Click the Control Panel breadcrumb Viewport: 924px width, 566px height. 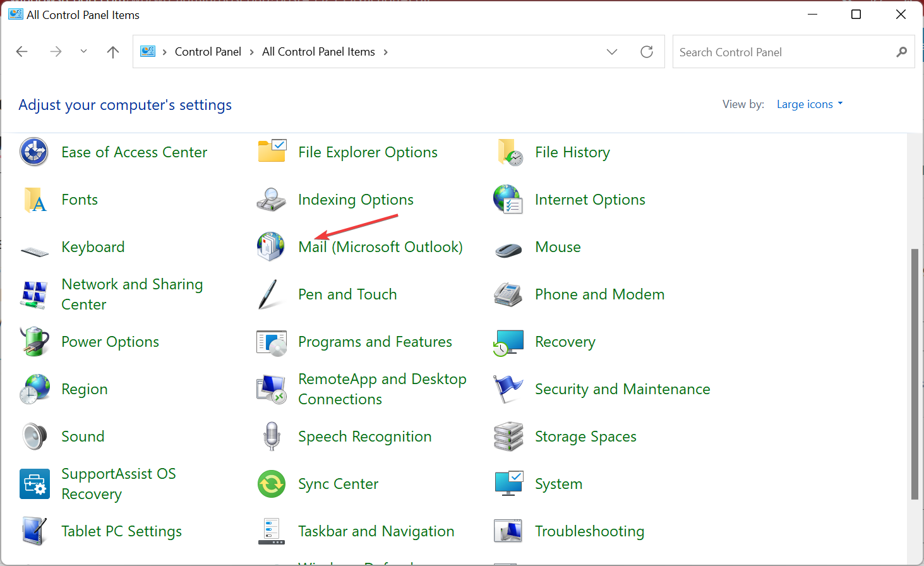click(208, 52)
